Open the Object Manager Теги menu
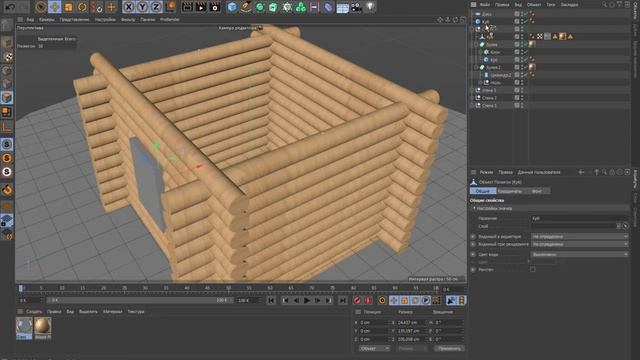 coord(551,4)
